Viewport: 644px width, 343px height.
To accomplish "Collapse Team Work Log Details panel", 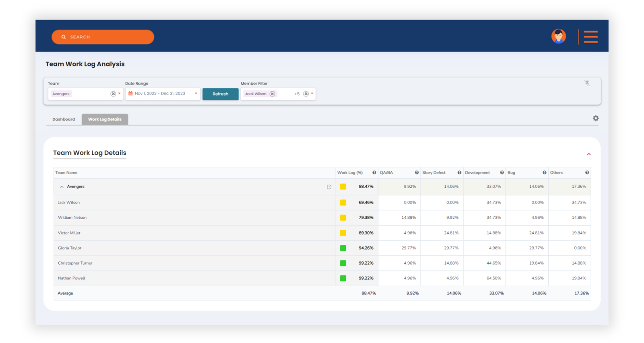I will tap(588, 154).
